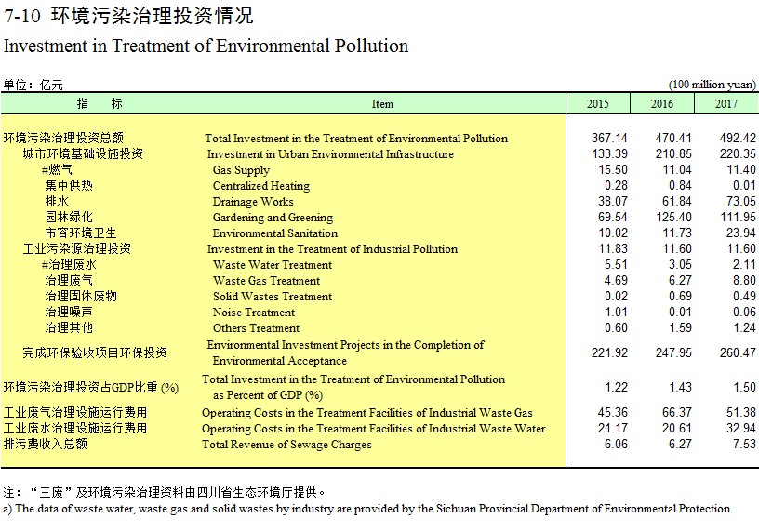Click the 'Waste Gas Treatment' row label
Viewport: 759px width, 532px height.
pyautogui.click(x=266, y=281)
